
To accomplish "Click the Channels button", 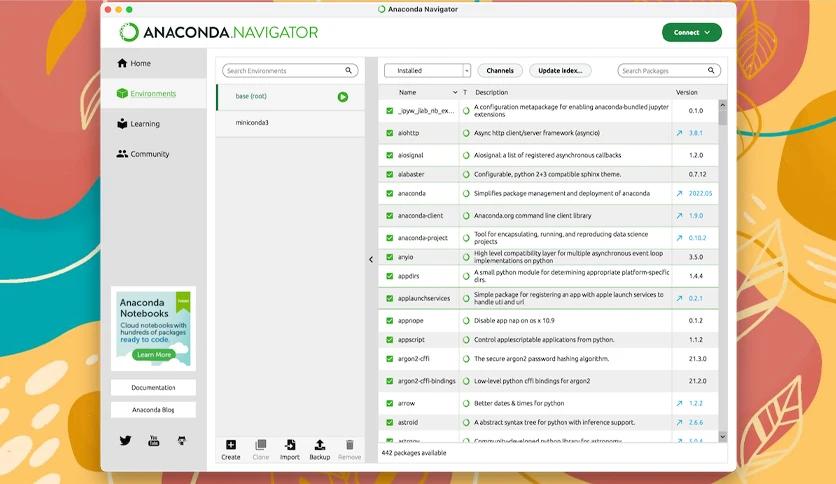I will [500, 70].
